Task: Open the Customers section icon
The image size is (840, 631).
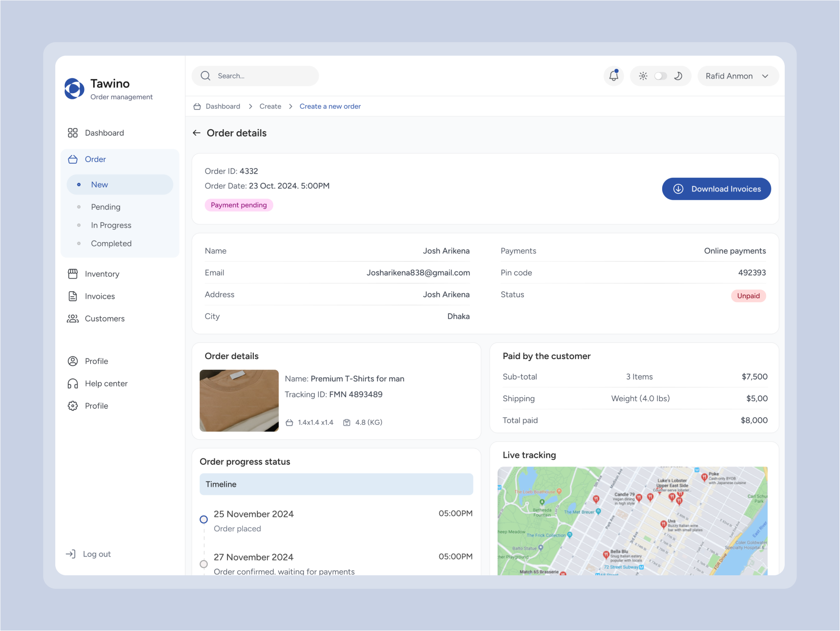Action: [x=72, y=319]
